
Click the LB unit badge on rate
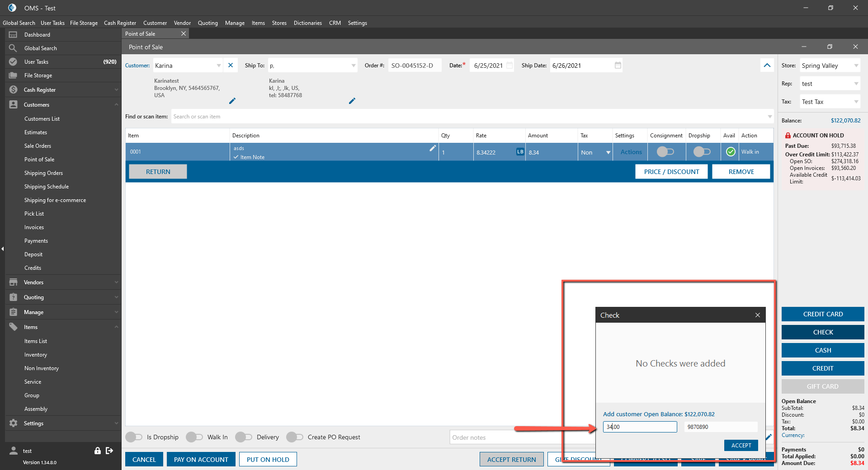tap(520, 152)
